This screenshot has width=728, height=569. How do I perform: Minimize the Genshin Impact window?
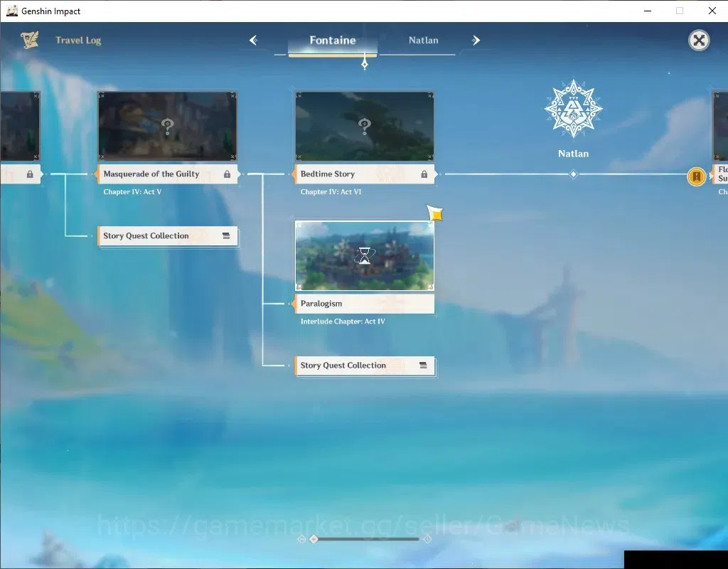648,11
